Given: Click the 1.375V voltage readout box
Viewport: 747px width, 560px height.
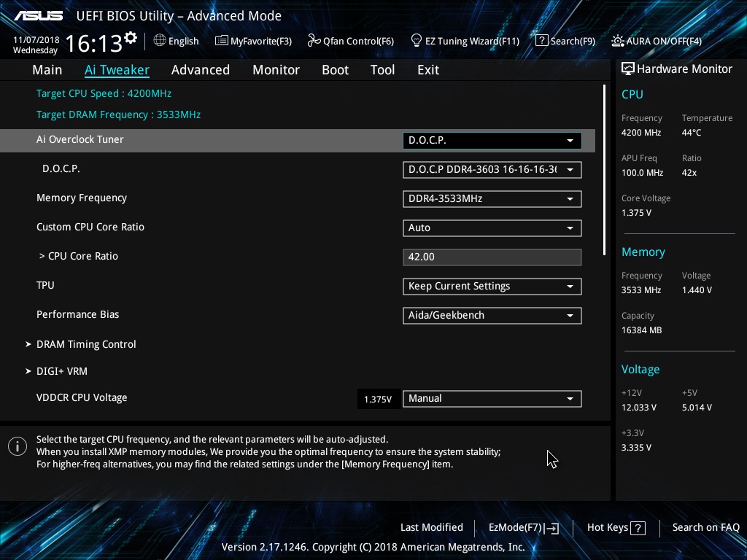Looking at the screenshot, I should [x=378, y=399].
